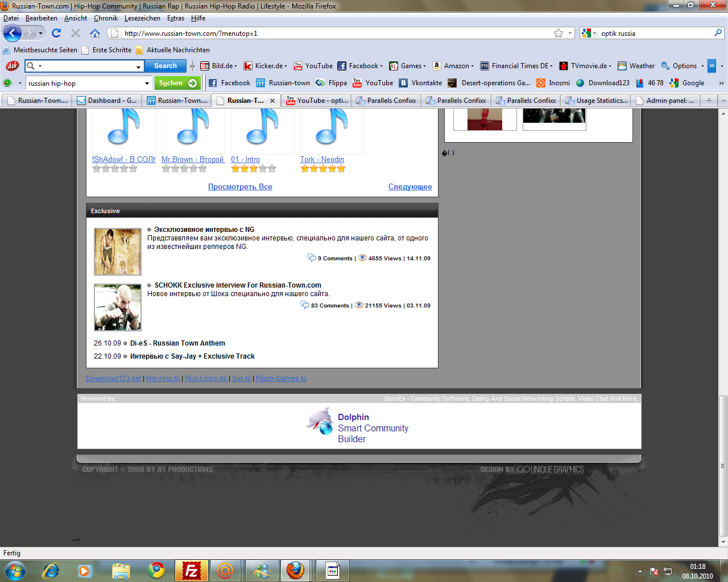Open the Flippa bookmark
The image size is (728, 582).
click(x=331, y=83)
